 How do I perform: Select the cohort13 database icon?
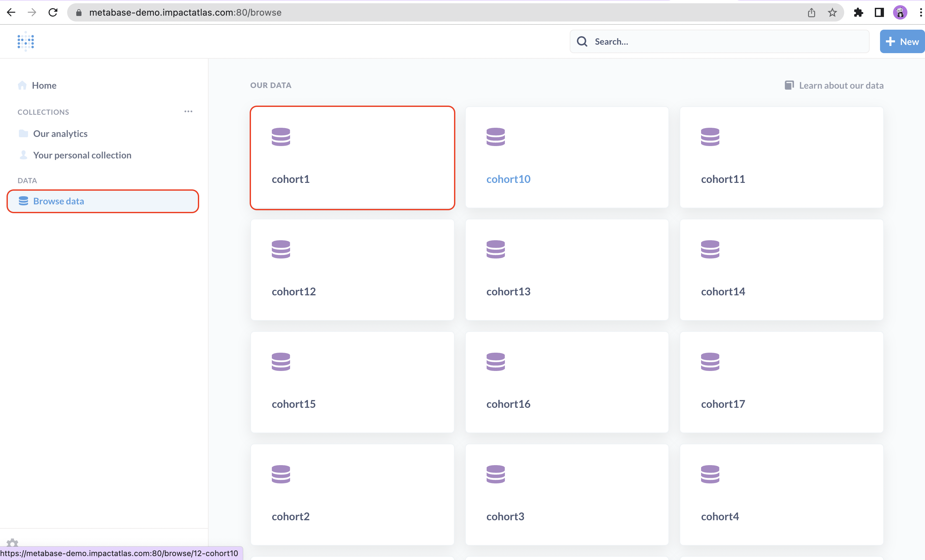tap(495, 249)
